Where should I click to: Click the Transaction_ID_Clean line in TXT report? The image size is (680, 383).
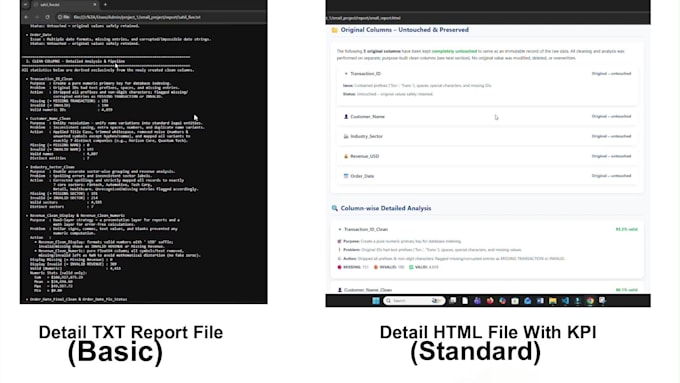tap(51, 79)
